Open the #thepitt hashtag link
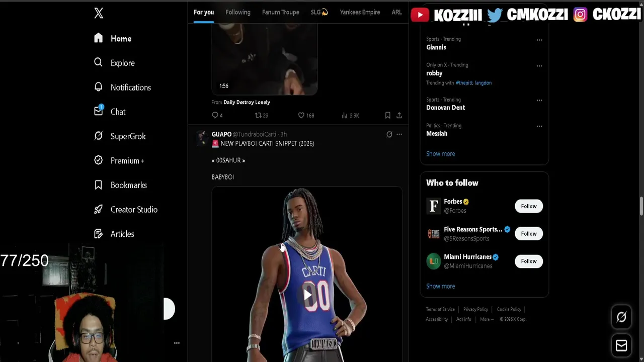 [464, 83]
